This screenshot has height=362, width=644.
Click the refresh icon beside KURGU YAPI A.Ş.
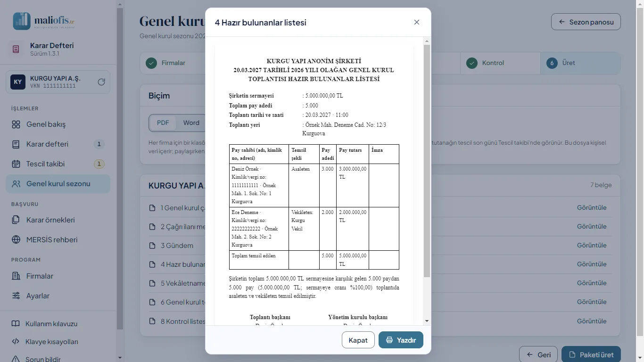pos(101,82)
